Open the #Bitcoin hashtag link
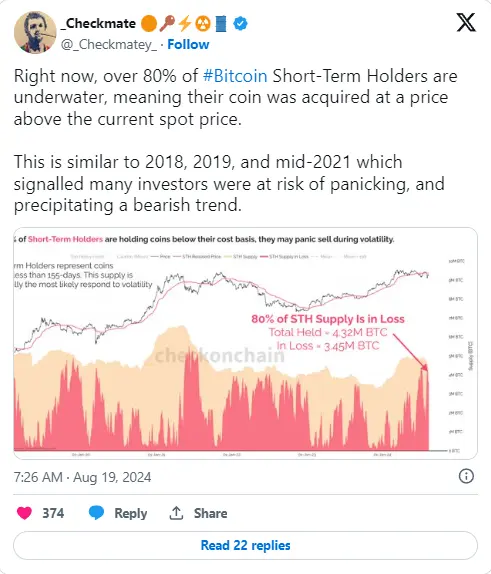This screenshot has width=491, height=574. [235, 76]
